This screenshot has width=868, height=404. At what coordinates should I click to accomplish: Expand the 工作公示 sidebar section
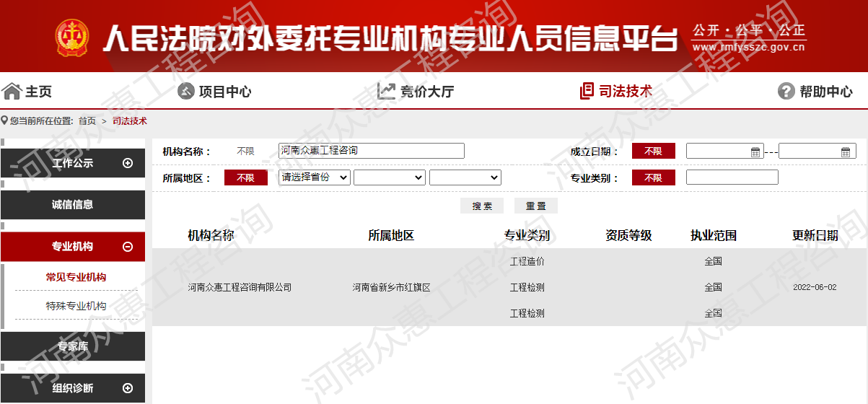(128, 163)
